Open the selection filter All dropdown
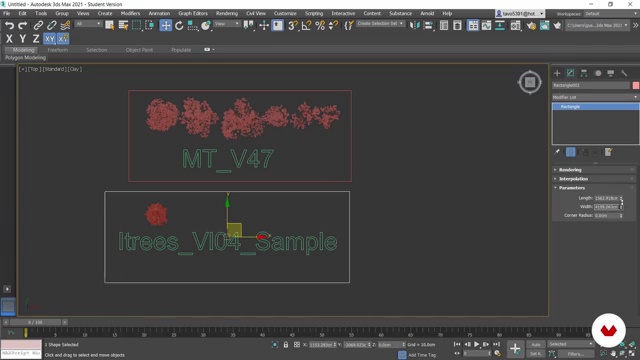 point(88,24)
